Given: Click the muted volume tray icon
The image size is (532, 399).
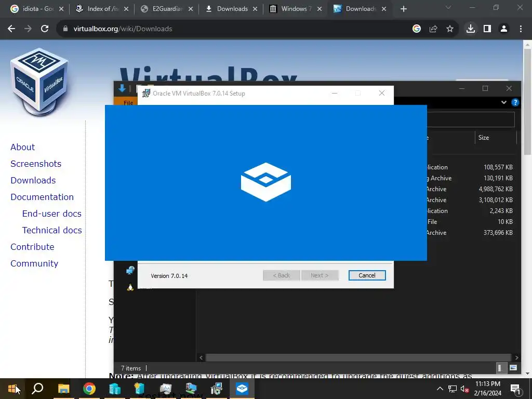Looking at the screenshot, I should [464, 389].
